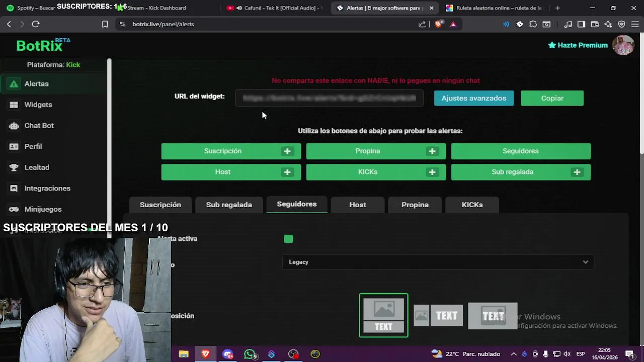Switch to the Suscripción tab
This screenshot has width=644, height=362.
[160, 205]
